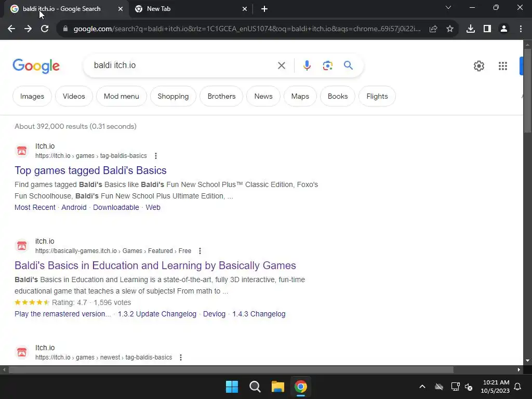The width and height of the screenshot is (532, 399).
Task: Open the Downloadable sitelink
Action: click(116, 207)
